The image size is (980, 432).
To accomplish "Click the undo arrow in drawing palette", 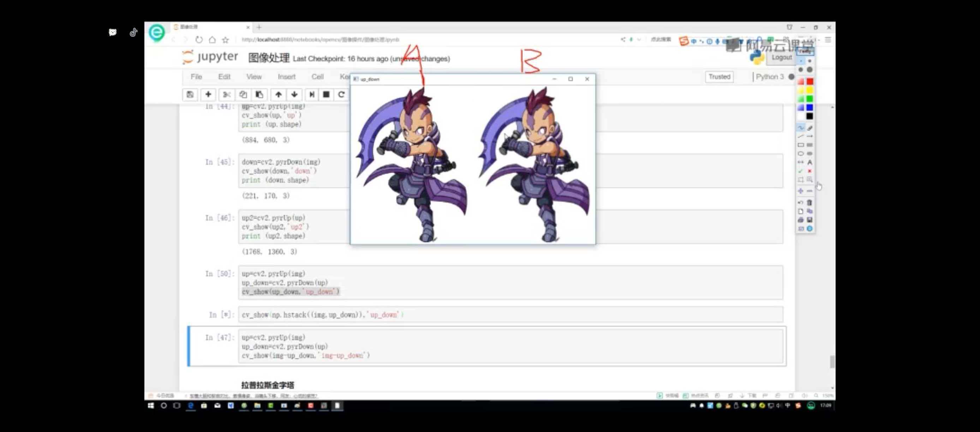I will (x=801, y=202).
